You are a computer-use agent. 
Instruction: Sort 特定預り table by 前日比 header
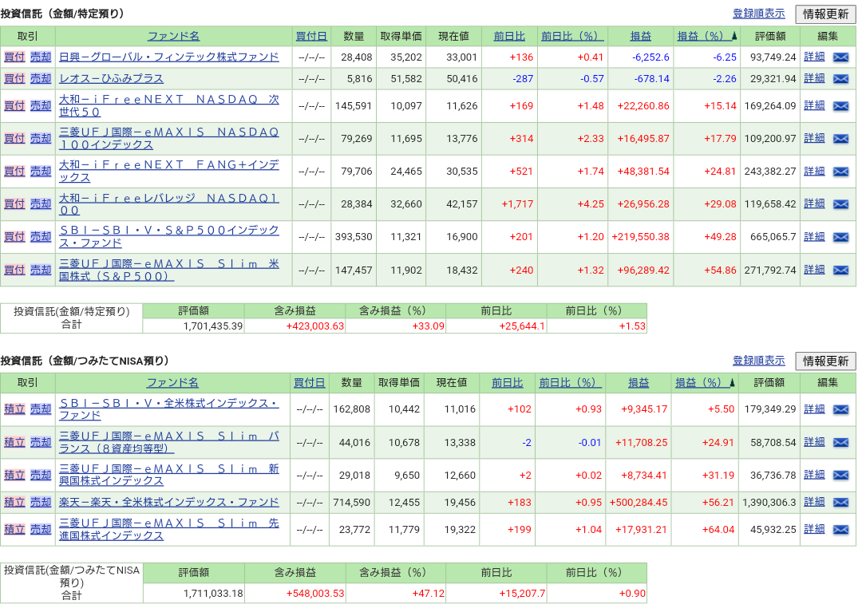[509, 36]
